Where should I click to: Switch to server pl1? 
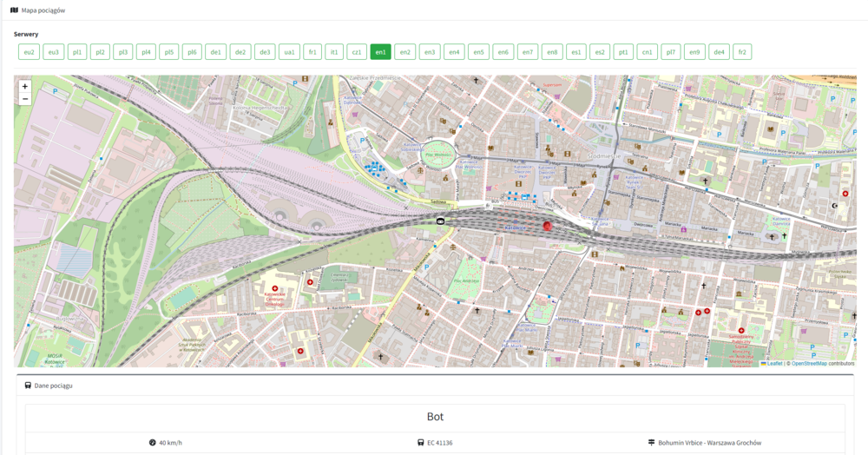[77, 52]
